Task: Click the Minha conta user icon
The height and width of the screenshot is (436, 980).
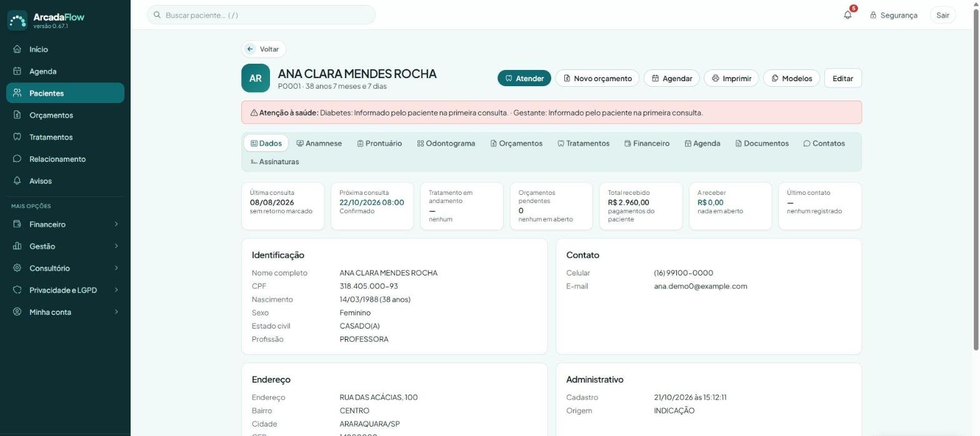Action: pos(17,312)
